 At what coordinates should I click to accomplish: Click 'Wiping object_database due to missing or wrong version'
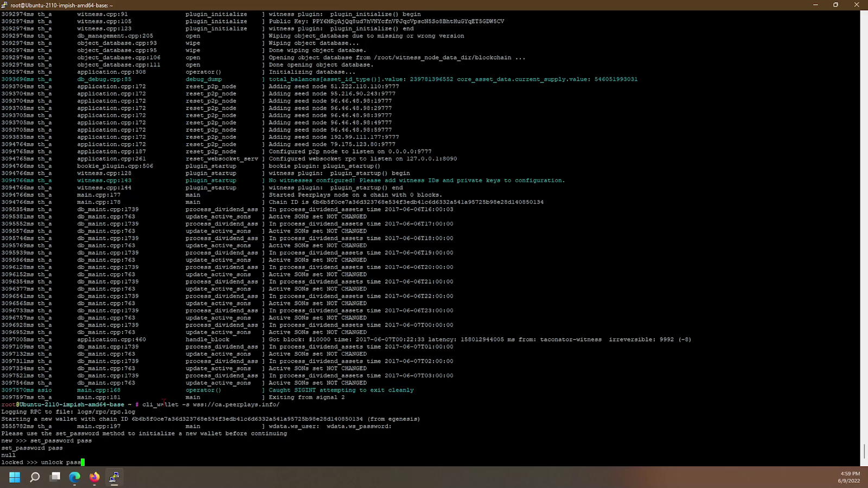click(x=366, y=36)
